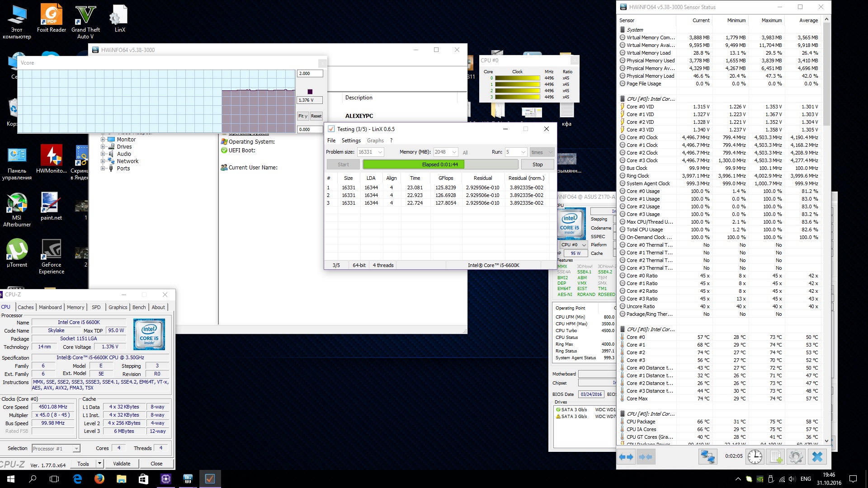Open the Settings menu in LinX
Screen dimensions: 868x488
[x=351, y=141]
